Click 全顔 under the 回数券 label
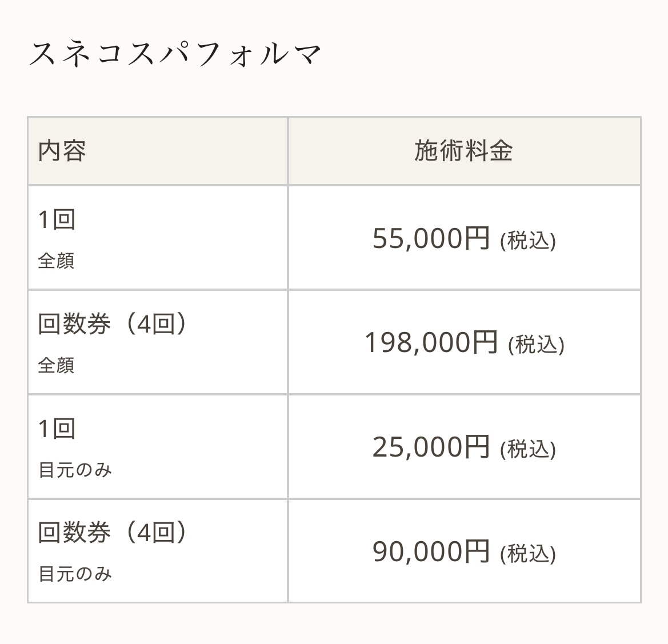Viewport: 668px width, 644px height. pyautogui.click(x=56, y=365)
